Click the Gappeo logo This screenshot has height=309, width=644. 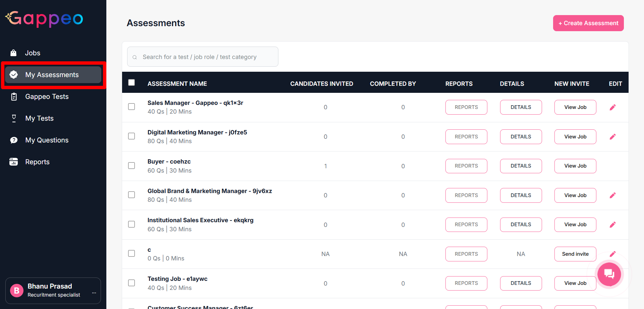coord(44,19)
